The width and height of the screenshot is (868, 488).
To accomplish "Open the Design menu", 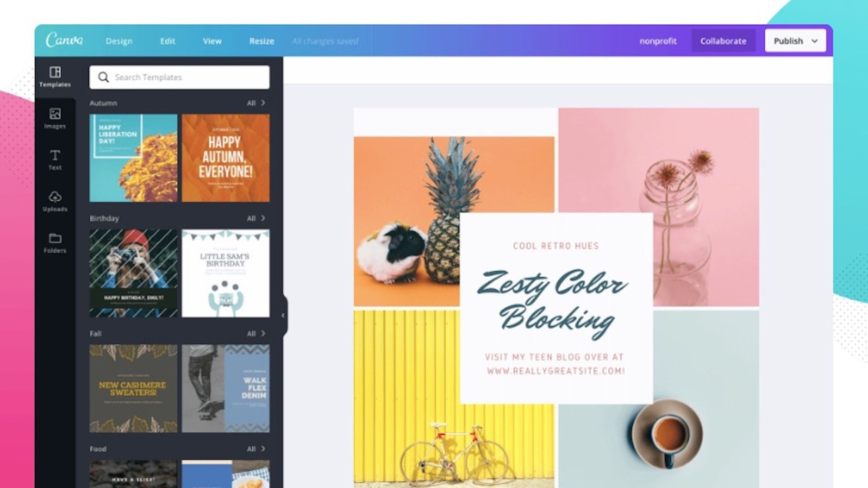I will [118, 40].
